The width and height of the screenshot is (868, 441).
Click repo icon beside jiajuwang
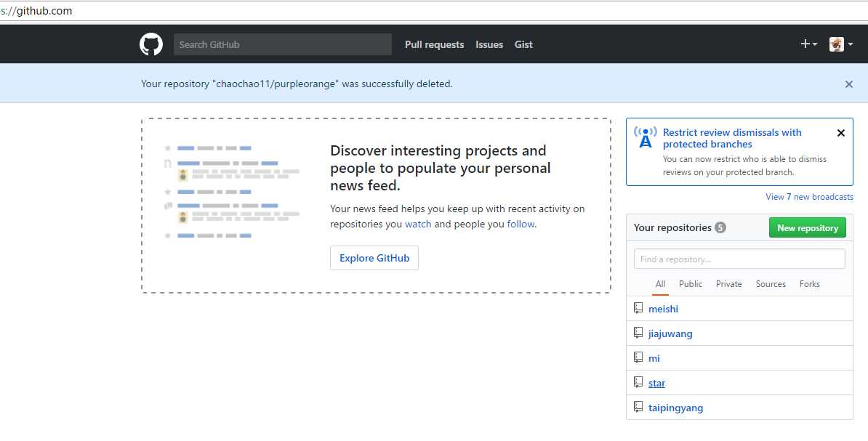point(638,333)
